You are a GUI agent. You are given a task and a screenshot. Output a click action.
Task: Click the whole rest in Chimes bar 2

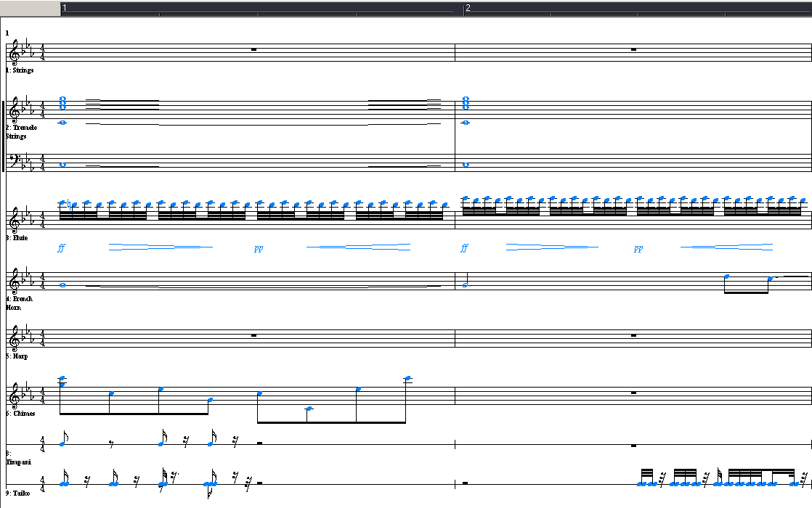tap(634, 393)
